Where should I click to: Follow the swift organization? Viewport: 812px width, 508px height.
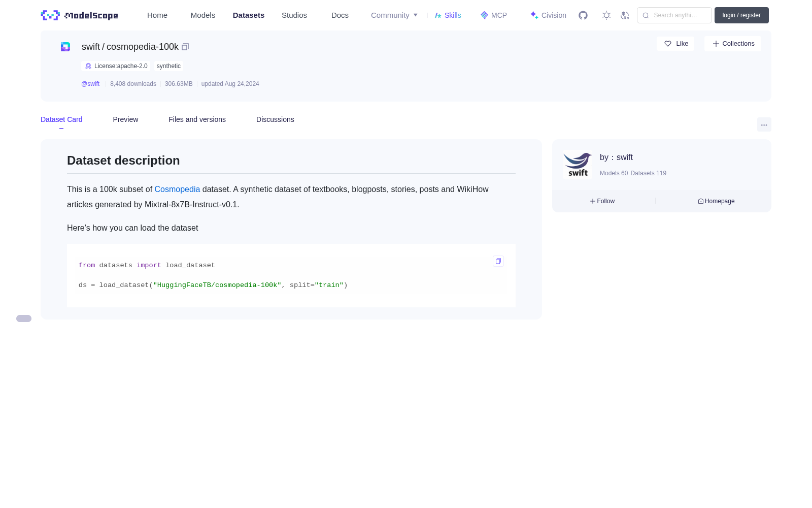tap(602, 201)
